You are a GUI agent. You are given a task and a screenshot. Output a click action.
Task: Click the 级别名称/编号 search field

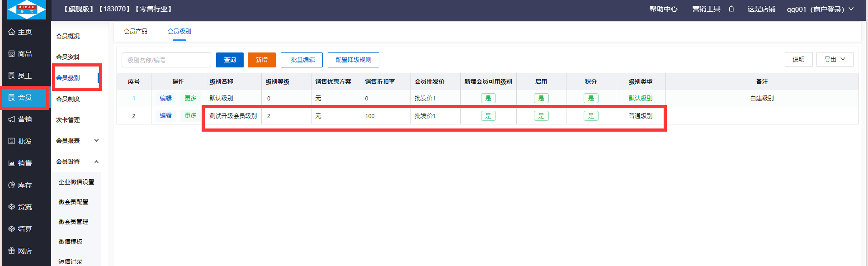point(166,60)
